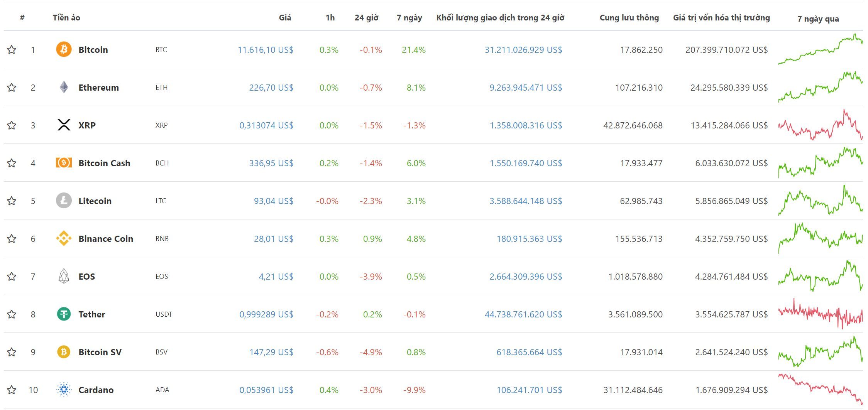Open the Tether name link

tap(91, 314)
